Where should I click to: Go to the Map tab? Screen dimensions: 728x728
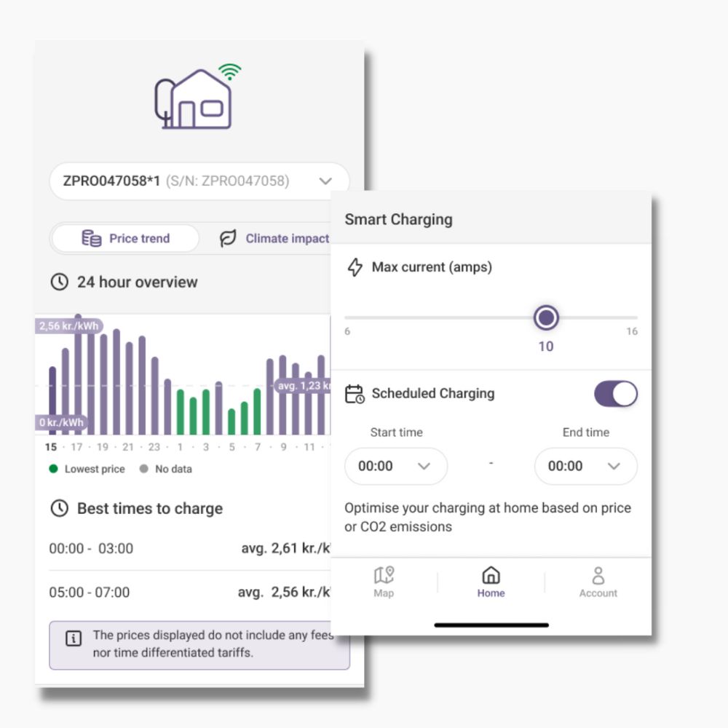click(x=384, y=582)
